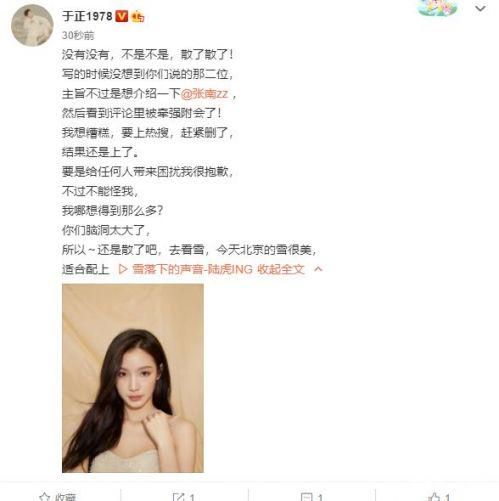Click the like count next to thumbs-up
499x501 pixels.
pos(447,498)
